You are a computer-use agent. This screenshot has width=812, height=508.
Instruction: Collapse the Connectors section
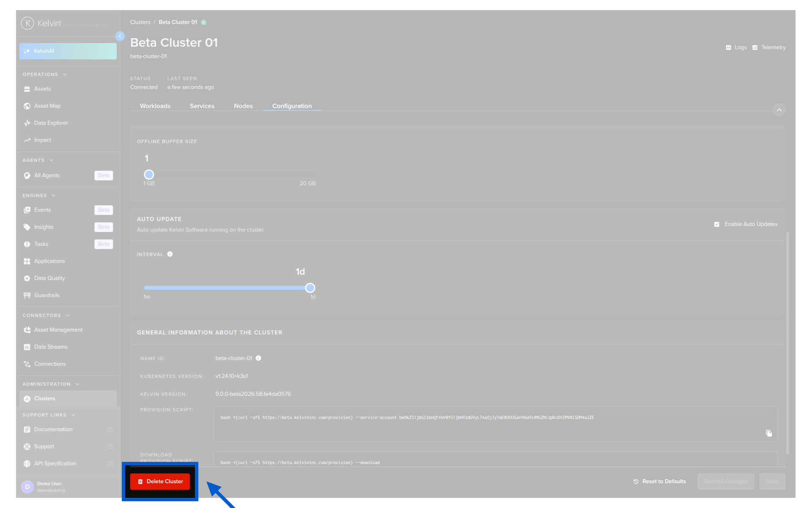(x=68, y=315)
